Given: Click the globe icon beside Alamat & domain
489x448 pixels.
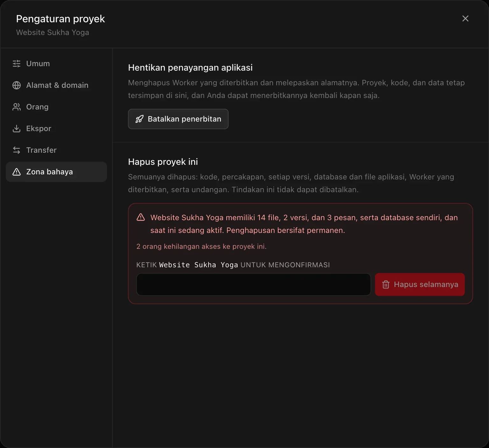Looking at the screenshot, I should click(x=17, y=85).
